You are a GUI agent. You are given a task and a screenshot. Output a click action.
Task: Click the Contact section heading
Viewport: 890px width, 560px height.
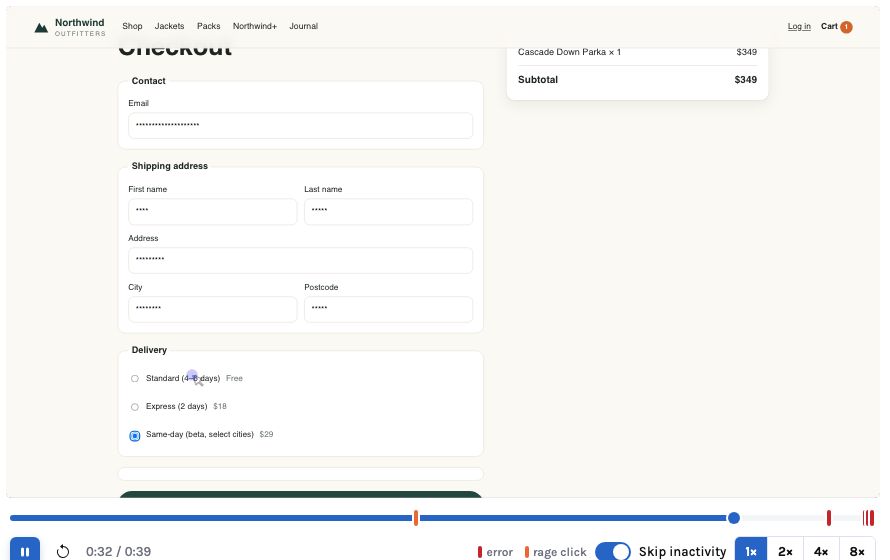click(149, 81)
